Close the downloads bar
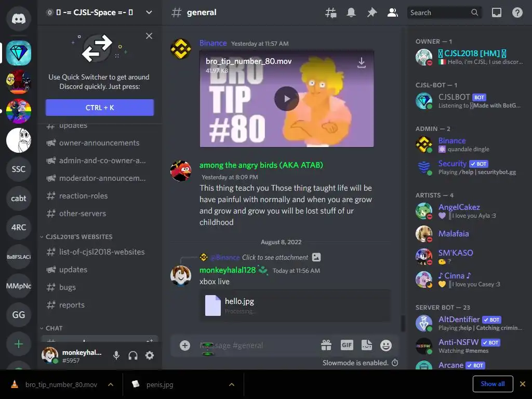 click(x=523, y=384)
